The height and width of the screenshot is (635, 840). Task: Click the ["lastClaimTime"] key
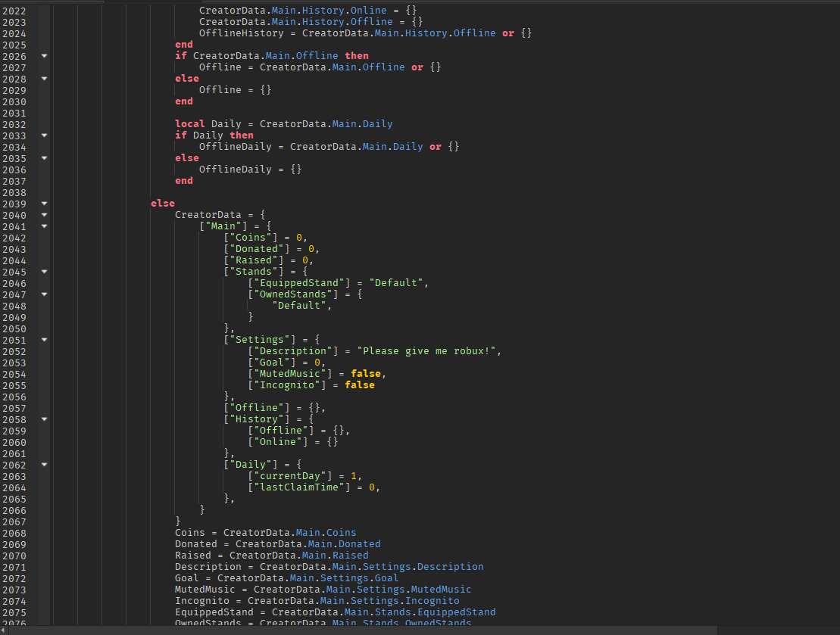pos(299,487)
